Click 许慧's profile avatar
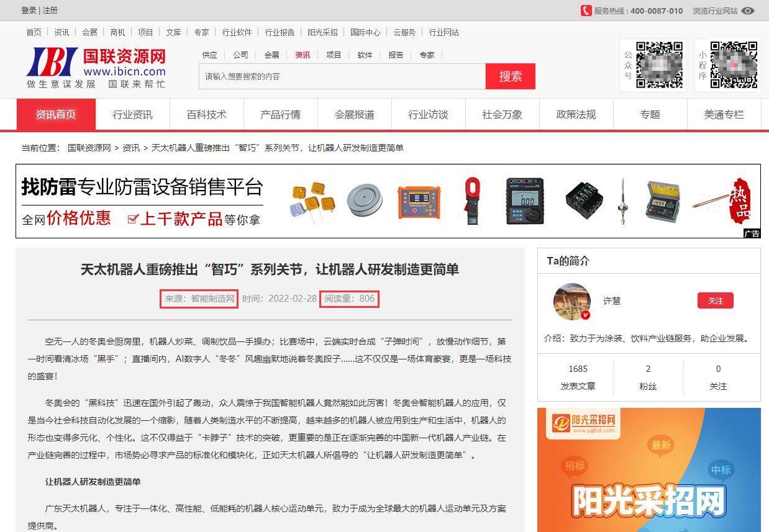769x532 pixels. (571, 302)
